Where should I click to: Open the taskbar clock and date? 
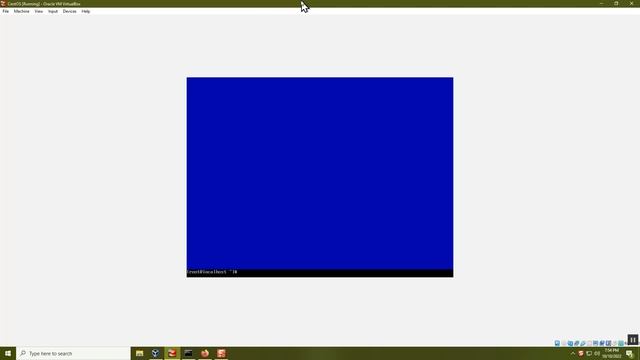[x=612, y=353]
